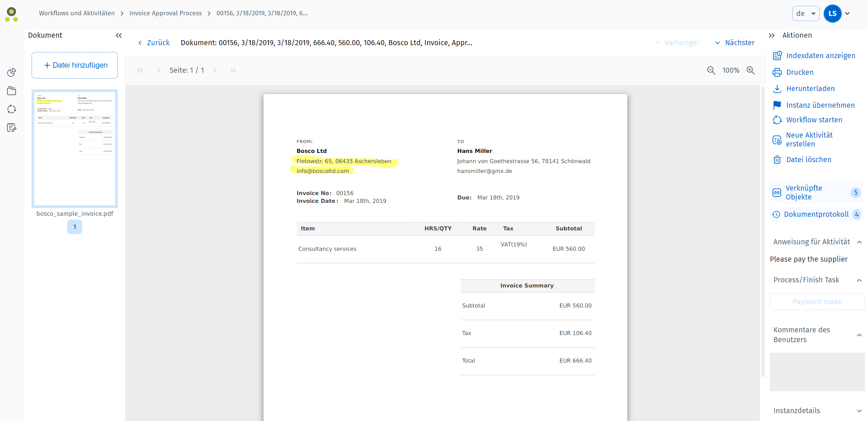The width and height of the screenshot is (868, 421).
Task: Click Please pay the supplier instruction text
Action: [809, 259]
